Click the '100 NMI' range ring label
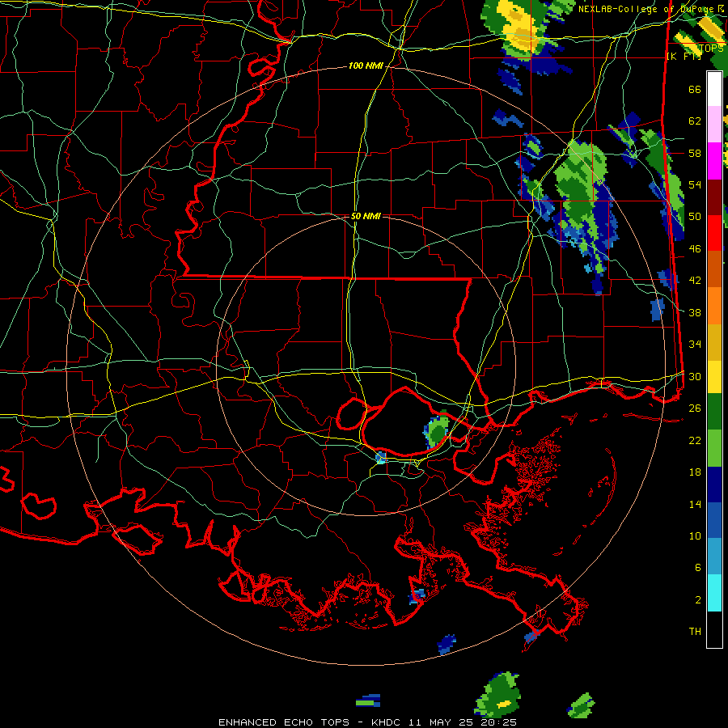Screen dimensions: 728x728 [366, 66]
